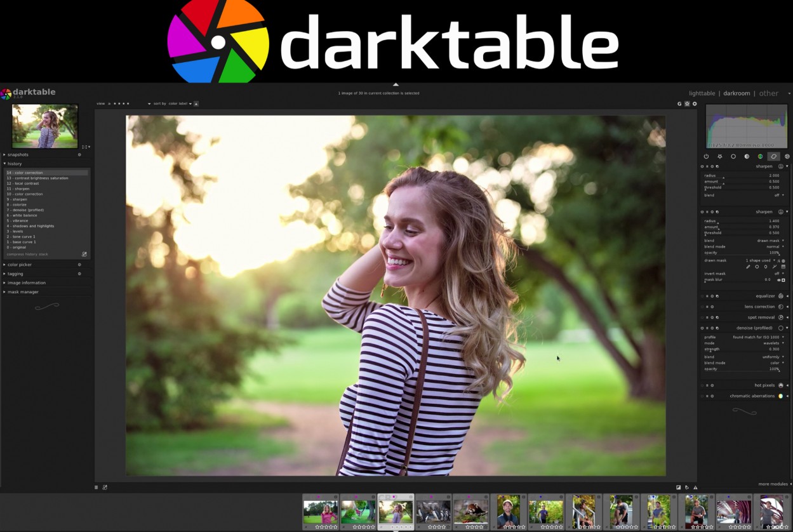Select history item 0 - original
The height and width of the screenshot is (532, 793).
47,247
